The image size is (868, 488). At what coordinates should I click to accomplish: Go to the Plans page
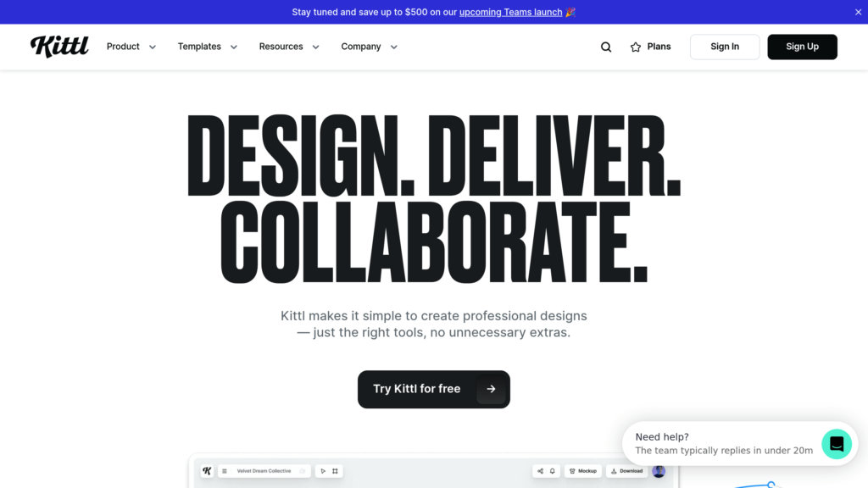coord(659,47)
